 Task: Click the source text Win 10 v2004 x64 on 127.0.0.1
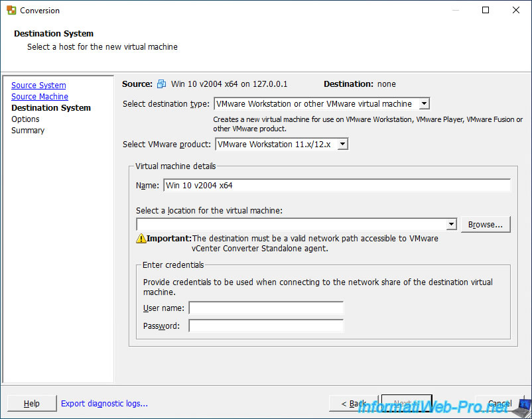229,84
